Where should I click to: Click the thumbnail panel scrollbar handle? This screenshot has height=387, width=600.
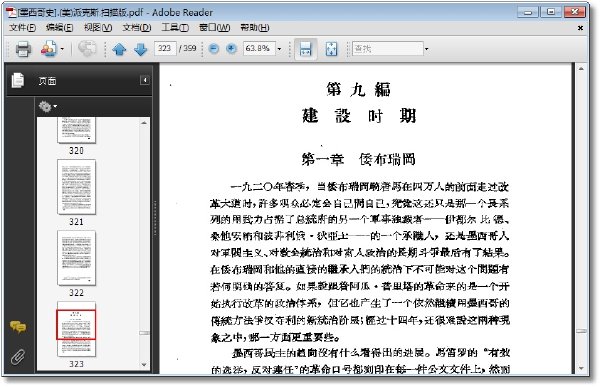coord(144,333)
